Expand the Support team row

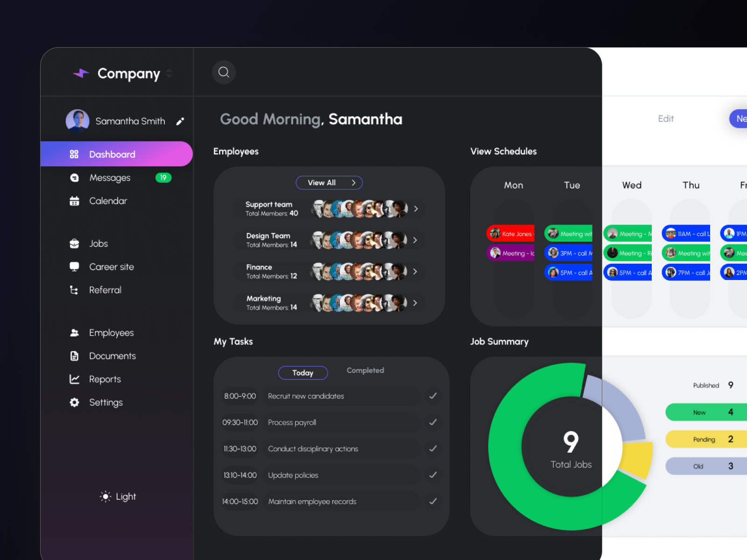[x=415, y=209]
